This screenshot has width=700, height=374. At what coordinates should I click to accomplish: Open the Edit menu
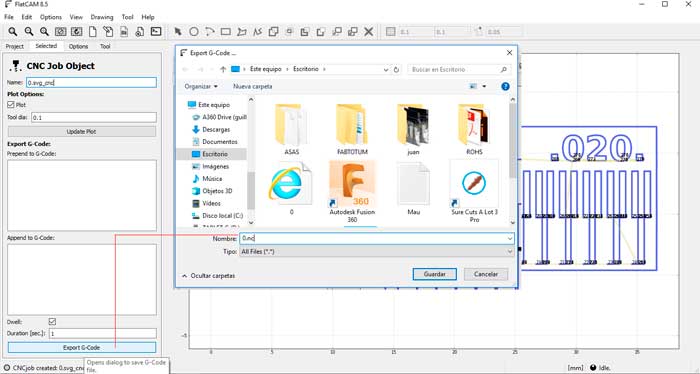coord(27,17)
